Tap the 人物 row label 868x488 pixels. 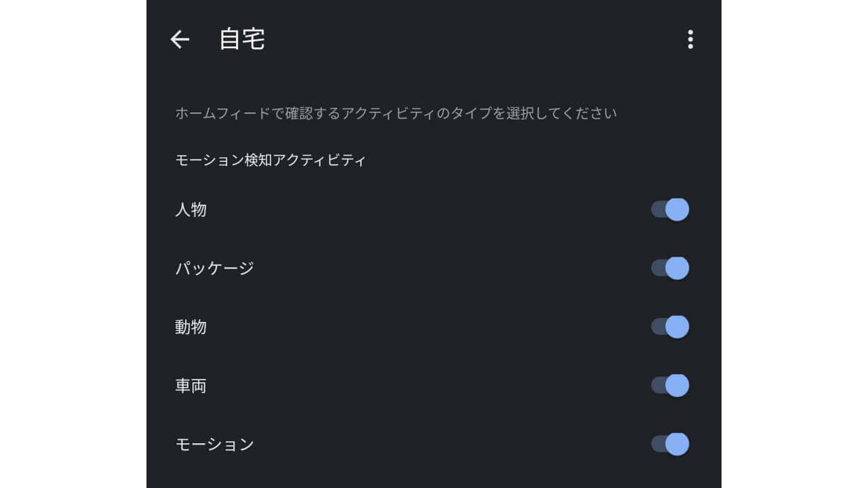tap(191, 210)
